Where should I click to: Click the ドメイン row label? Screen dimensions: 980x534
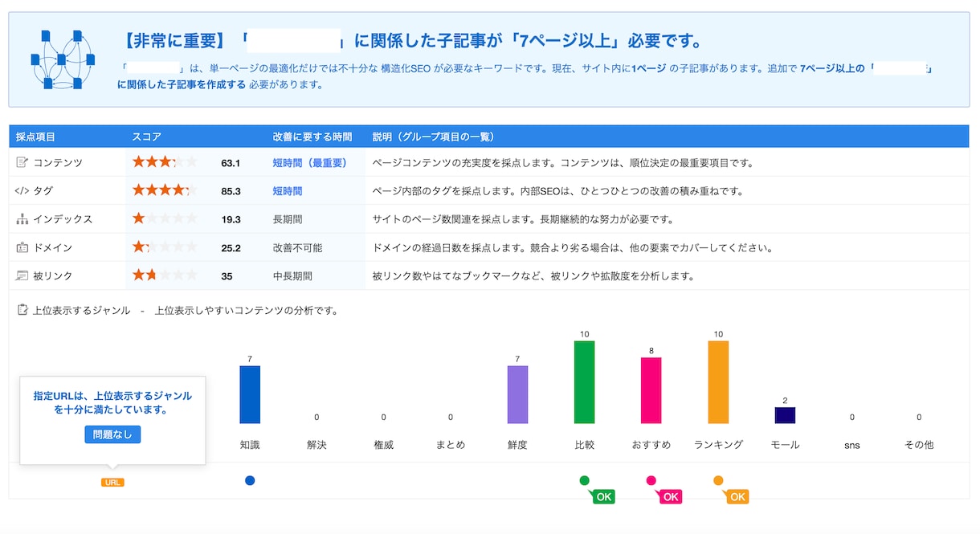(x=53, y=248)
